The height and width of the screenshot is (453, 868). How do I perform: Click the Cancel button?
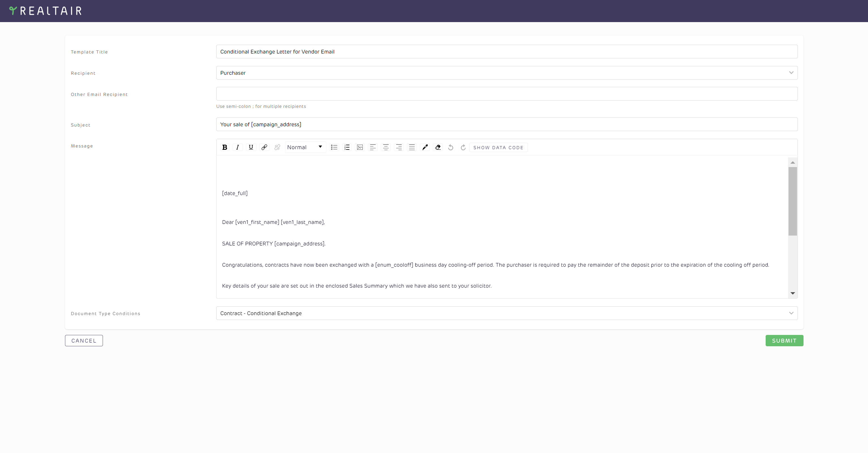pos(84,340)
